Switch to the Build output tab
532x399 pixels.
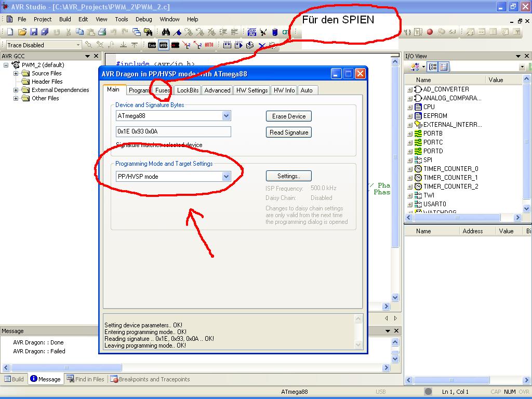click(x=14, y=379)
